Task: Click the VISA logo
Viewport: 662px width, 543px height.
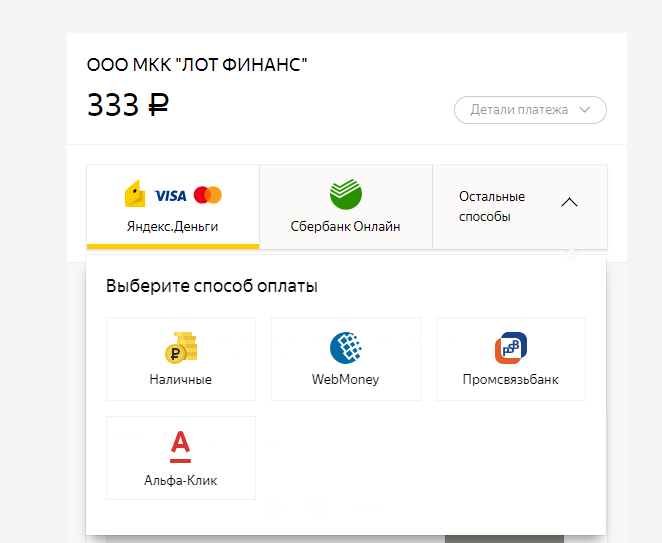Action: 170,195
